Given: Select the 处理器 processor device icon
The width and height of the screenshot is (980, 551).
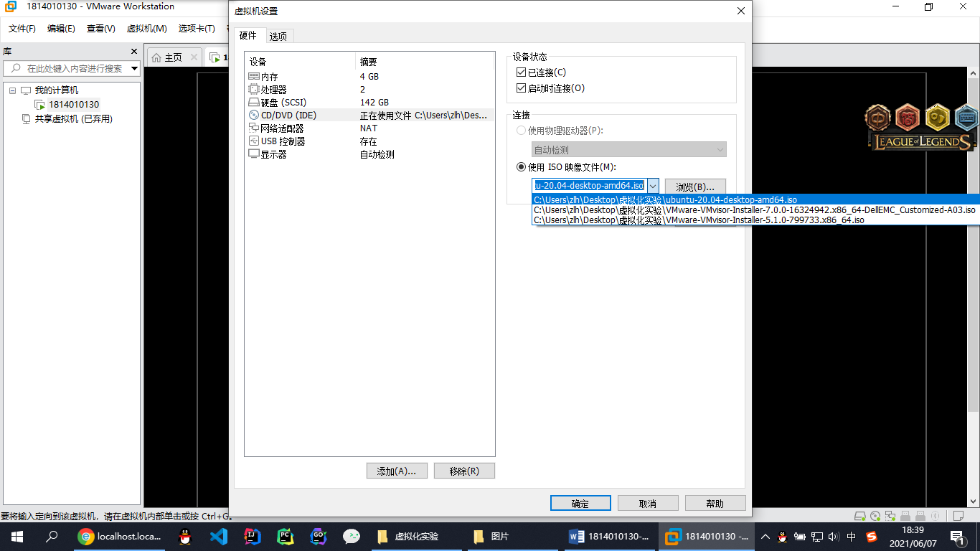Looking at the screenshot, I should point(254,90).
